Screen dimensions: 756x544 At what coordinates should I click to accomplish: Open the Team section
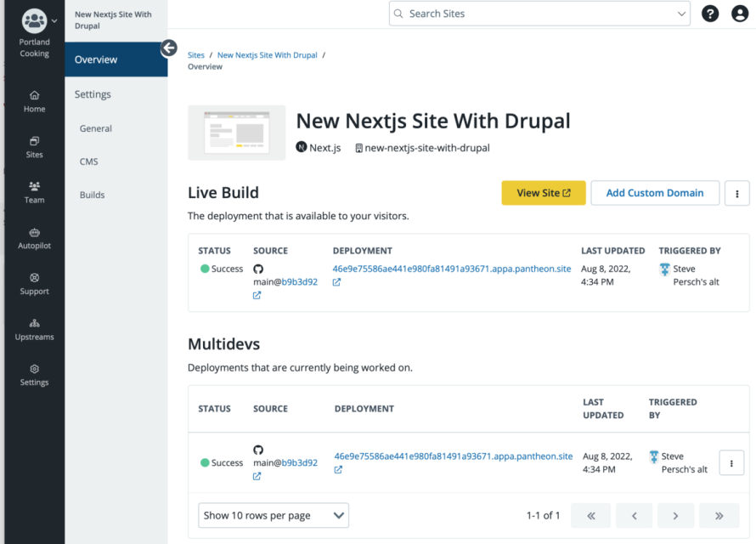point(34,193)
